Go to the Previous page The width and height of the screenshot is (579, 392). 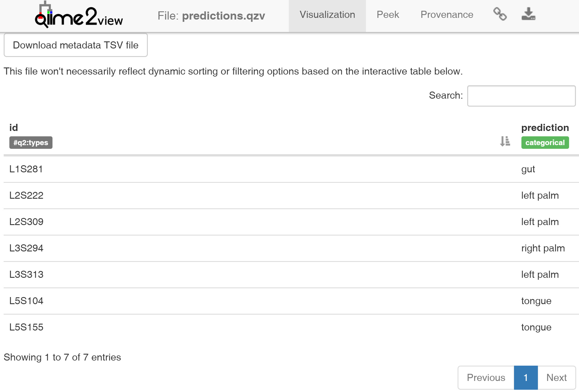(x=486, y=378)
